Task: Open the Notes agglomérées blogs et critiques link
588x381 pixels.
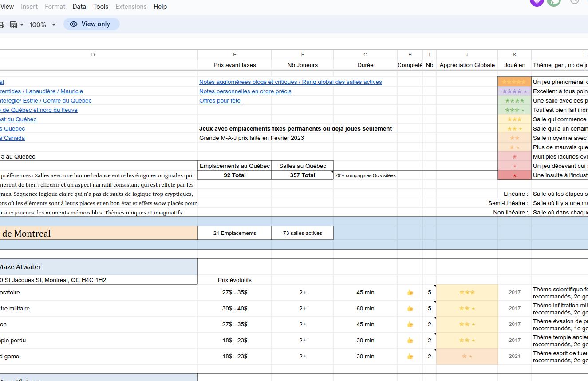Action: 290,82
